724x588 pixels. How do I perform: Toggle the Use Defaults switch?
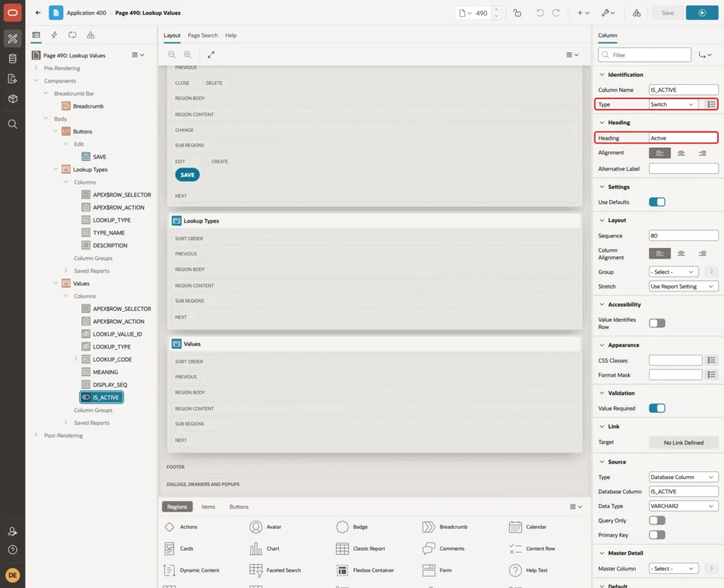tap(657, 201)
